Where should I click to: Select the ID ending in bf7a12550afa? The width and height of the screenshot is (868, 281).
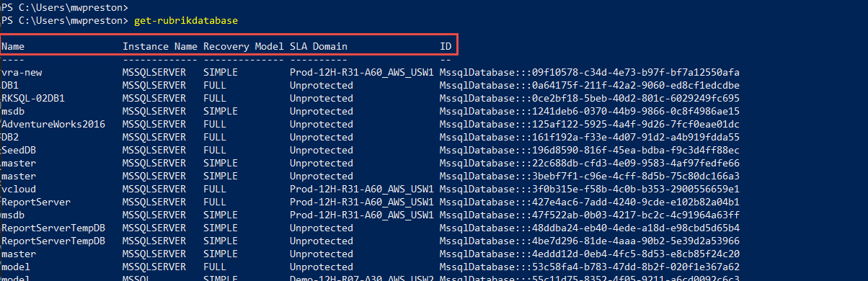click(x=590, y=72)
